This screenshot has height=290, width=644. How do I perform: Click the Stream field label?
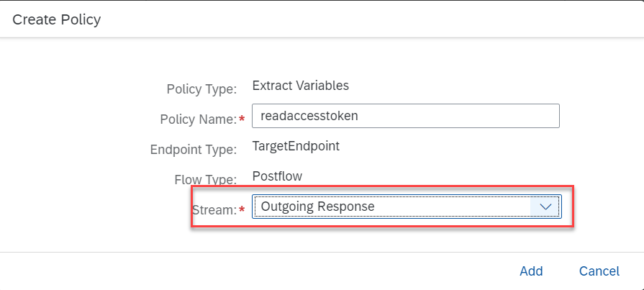[213, 210]
